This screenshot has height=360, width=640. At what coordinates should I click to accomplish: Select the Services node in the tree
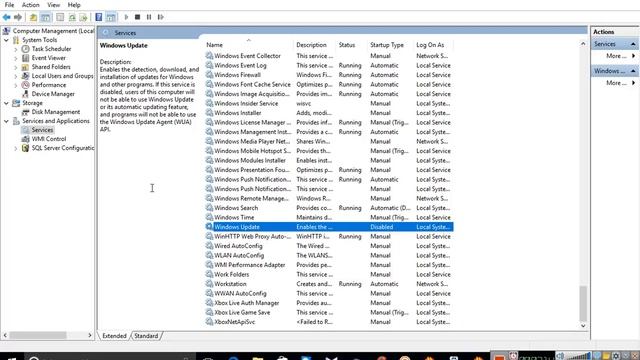[x=42, y=130]
